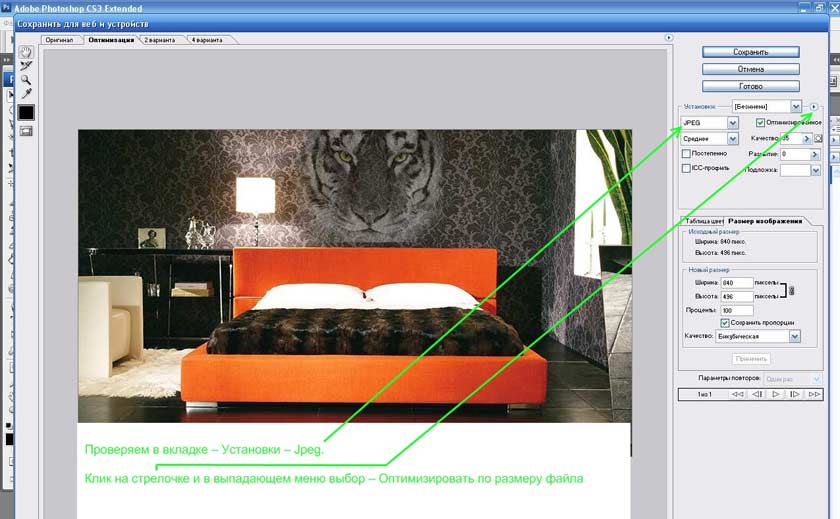Select the Zoom magnifier tool
840x519 pixels.
point(26,79)
